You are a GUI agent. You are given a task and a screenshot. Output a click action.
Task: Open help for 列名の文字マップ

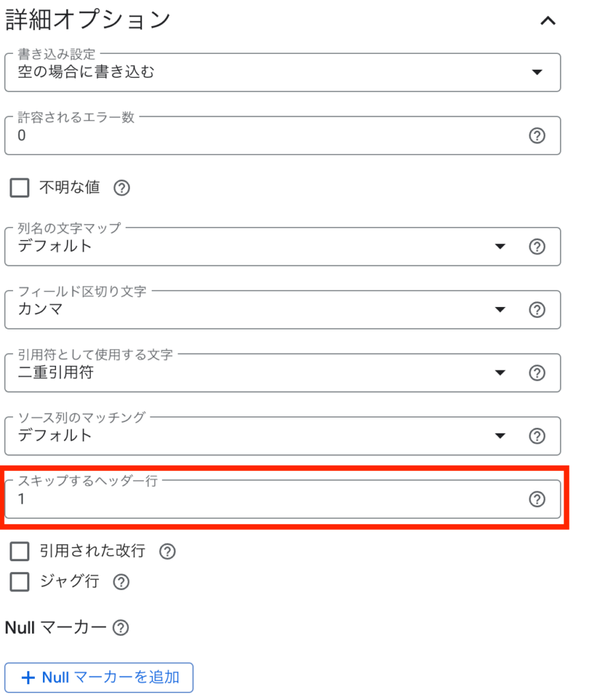[x=537, y=247]
